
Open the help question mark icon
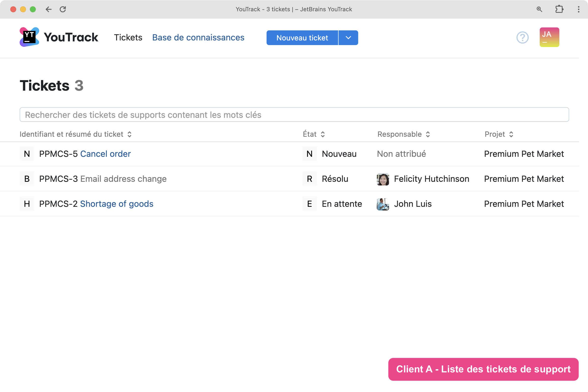point(522,37)
